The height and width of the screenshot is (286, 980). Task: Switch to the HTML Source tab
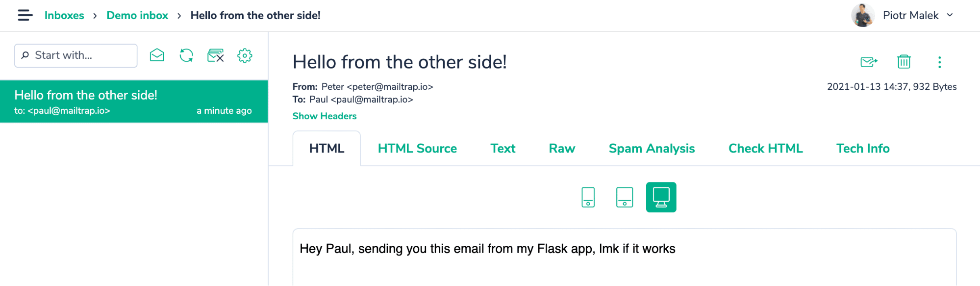click(x=417, y=149)
